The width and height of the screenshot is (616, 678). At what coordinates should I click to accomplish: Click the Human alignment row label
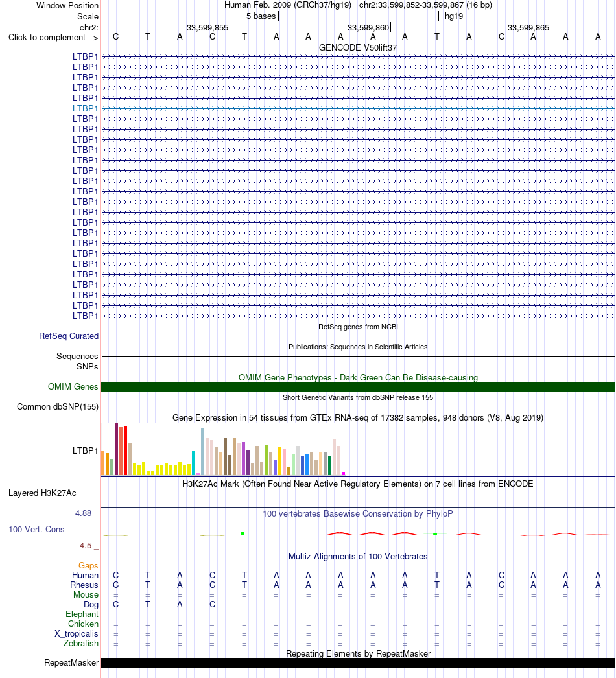pos(85,575)
